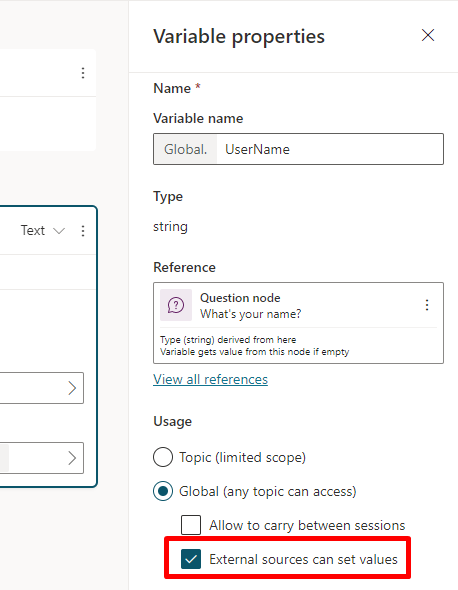
Task: Click the Type (string) derived from here note
Action: [x=228, y=340]
